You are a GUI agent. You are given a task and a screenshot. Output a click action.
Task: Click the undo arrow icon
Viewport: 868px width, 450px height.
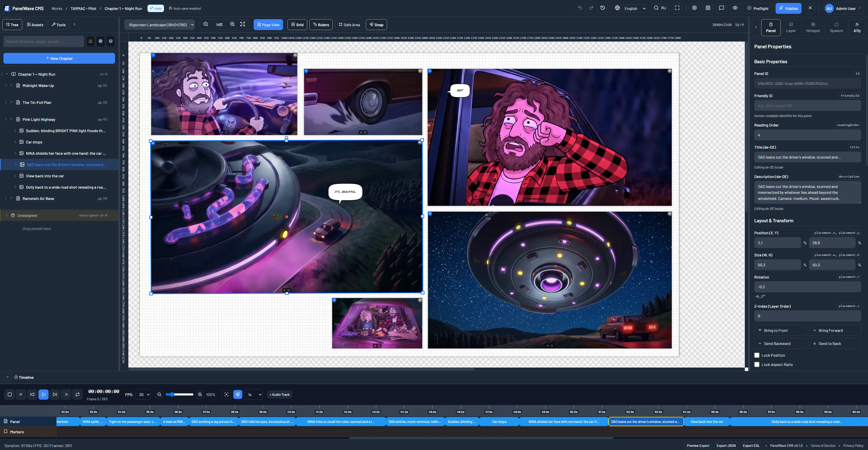click(x=580, y=8)
